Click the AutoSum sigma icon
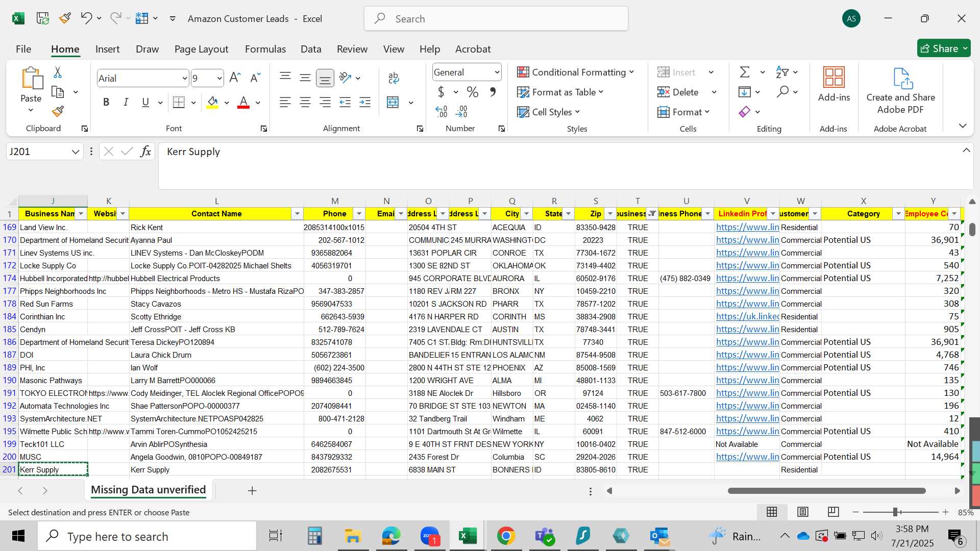Viewport: 980px width, 551px height. (745, 72)
